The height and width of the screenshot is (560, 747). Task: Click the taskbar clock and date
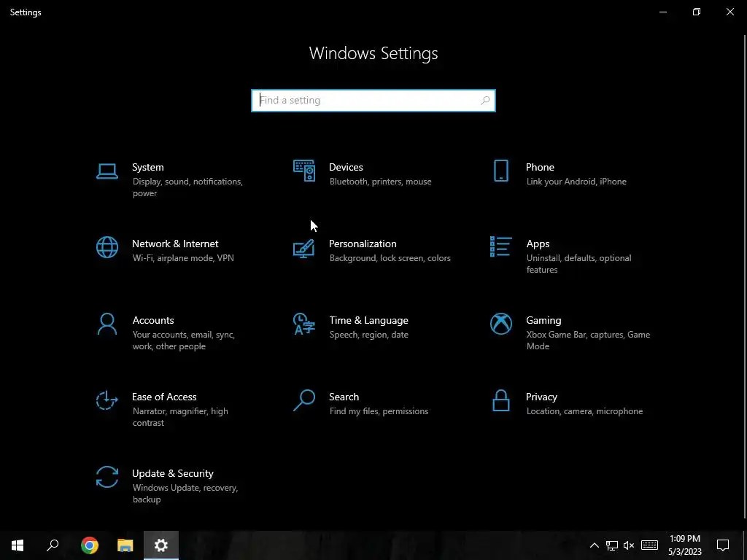[684, 545]
